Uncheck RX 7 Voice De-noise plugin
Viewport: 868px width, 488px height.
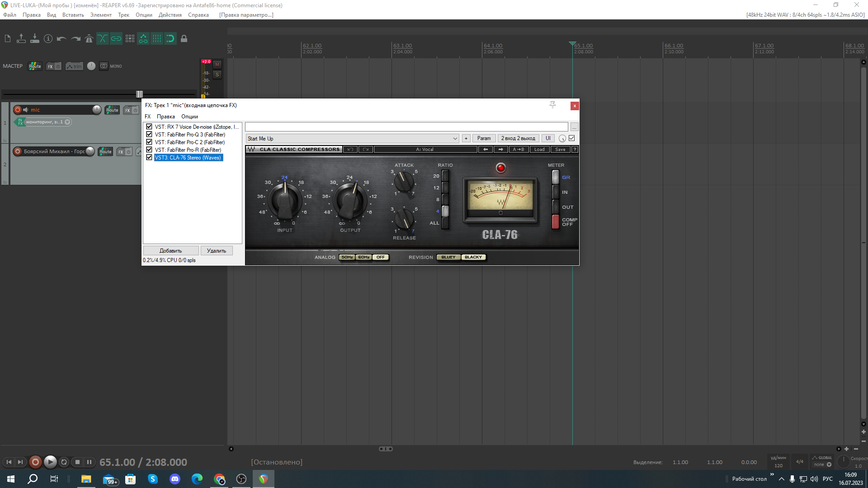point(149,127)
